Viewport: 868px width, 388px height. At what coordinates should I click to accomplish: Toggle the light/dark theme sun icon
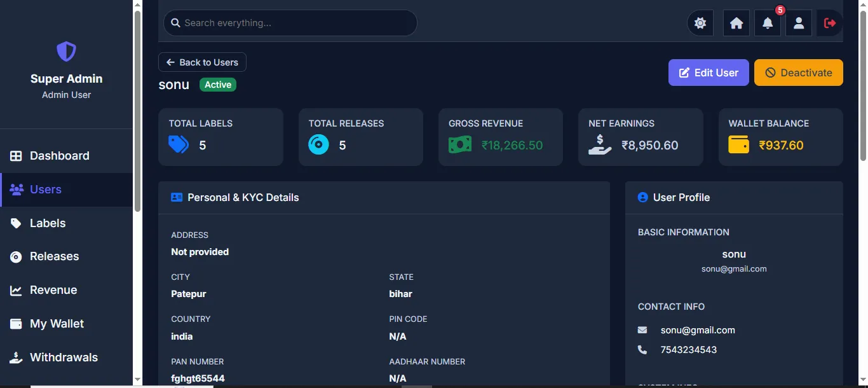(x=700, y=23)
